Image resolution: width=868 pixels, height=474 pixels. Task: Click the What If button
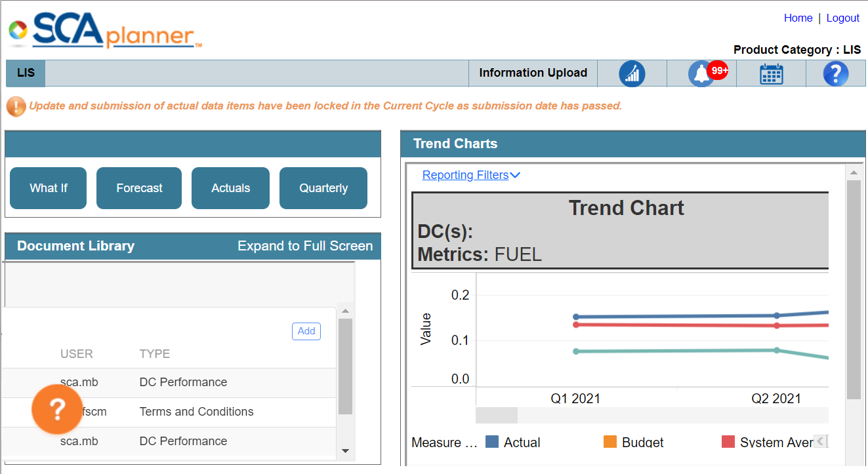(x=48, y=188)
